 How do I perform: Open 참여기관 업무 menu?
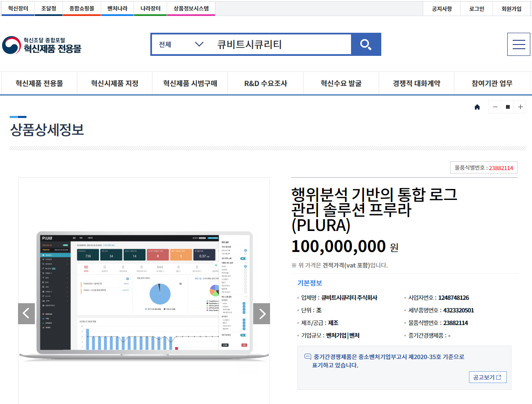492,83
